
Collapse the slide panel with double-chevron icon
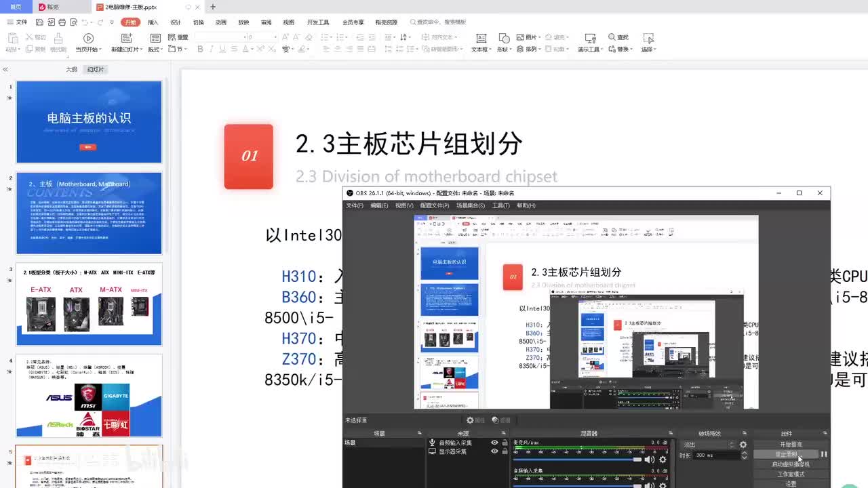[x=5, y=69]
